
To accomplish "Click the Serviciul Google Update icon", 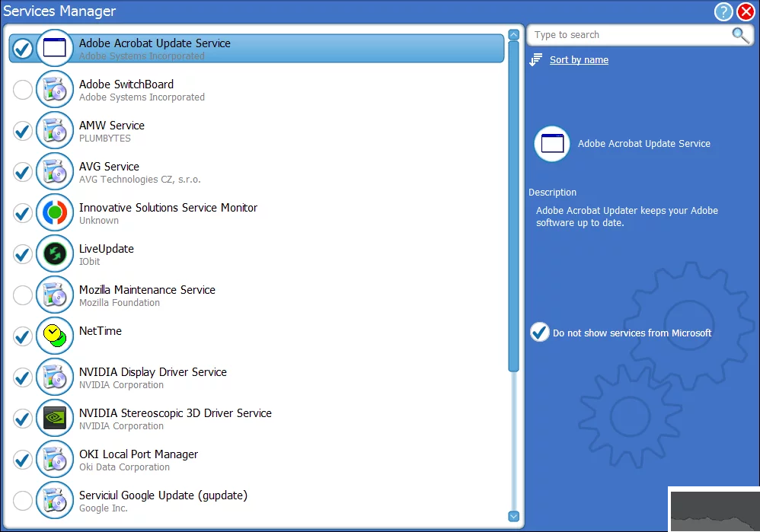I will click(x=54, y=501).
